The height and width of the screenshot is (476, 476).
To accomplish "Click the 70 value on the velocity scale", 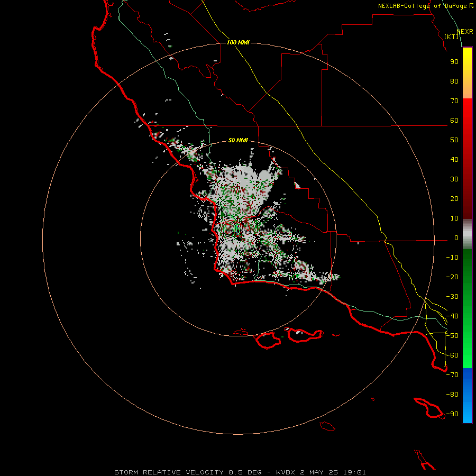I will pyautogui.click(x=454, y=101).
